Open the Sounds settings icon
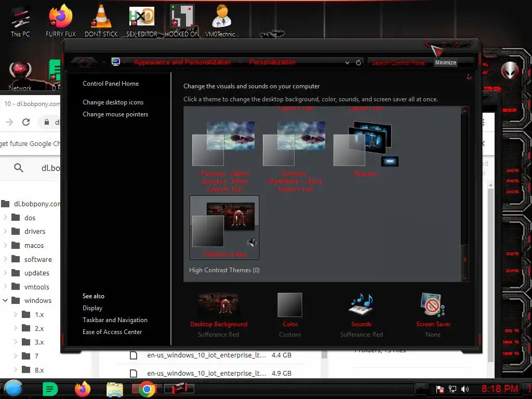 click(362, 303)
